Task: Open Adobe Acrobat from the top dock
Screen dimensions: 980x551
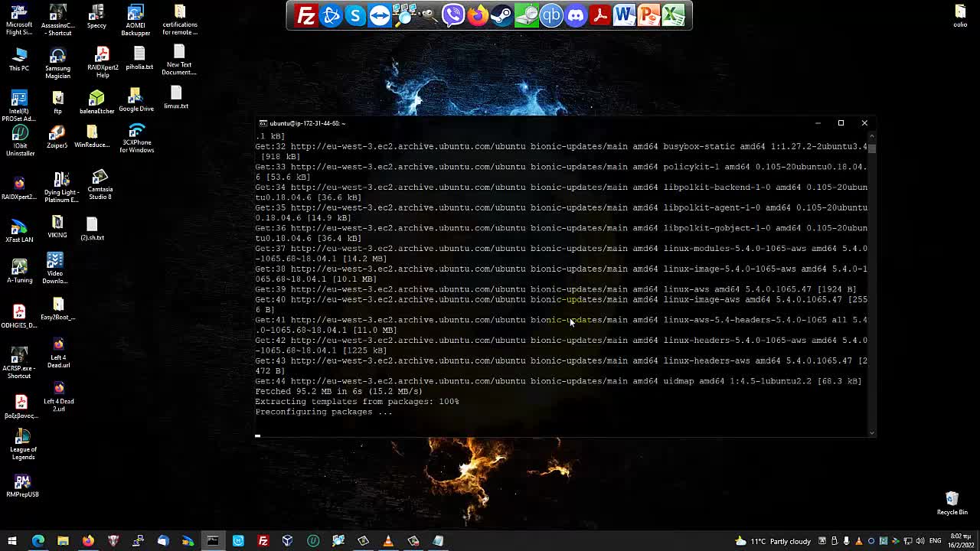Action: [x=600, y=15]
